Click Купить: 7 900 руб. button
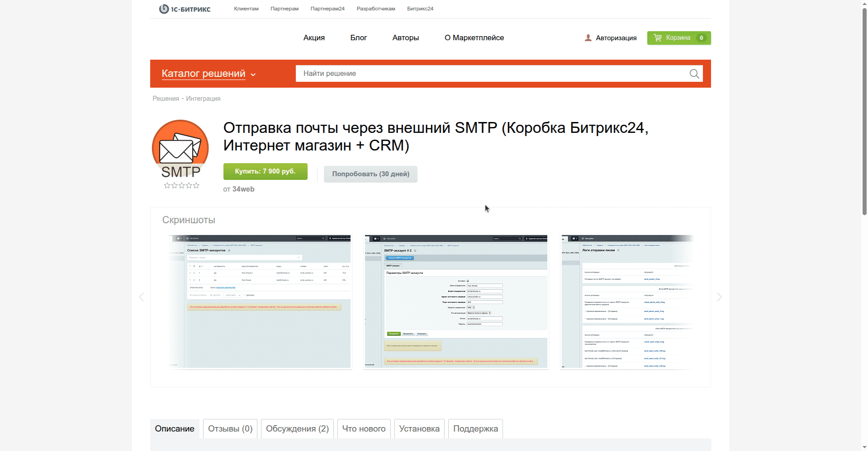This screenshot has height=451, width=868. coord(266,172)
